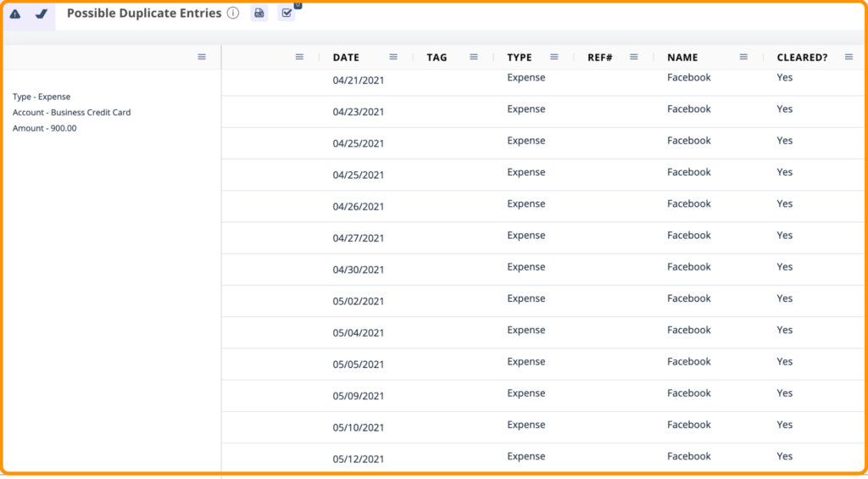Select Amount - 900.00 group entry
Viewport: 868px width, 479px height.
coord(45,129)
